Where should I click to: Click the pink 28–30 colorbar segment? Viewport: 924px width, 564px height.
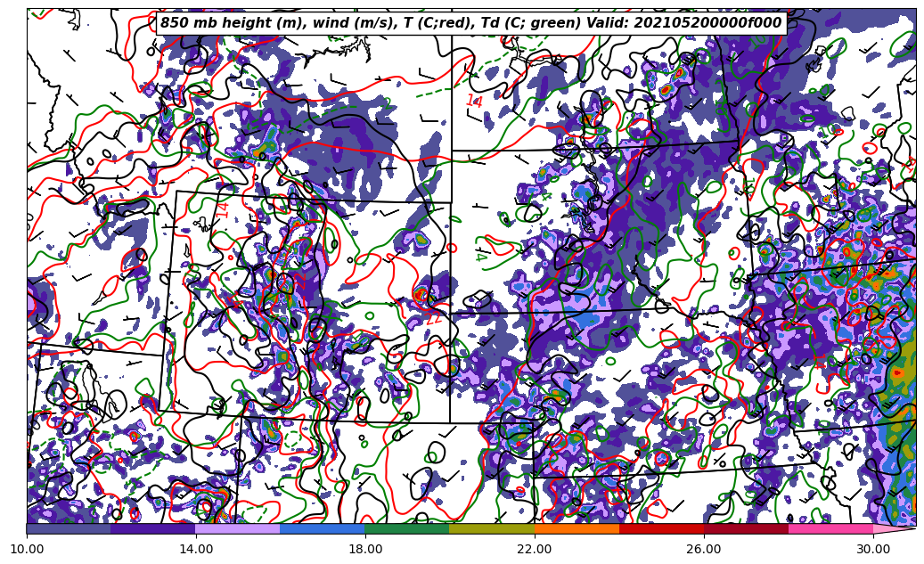[x=830, y=528]
